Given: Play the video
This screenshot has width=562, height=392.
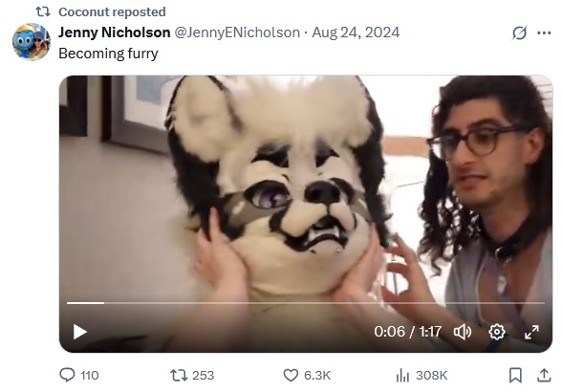Looking at the screenshot, I should point(80,332).
